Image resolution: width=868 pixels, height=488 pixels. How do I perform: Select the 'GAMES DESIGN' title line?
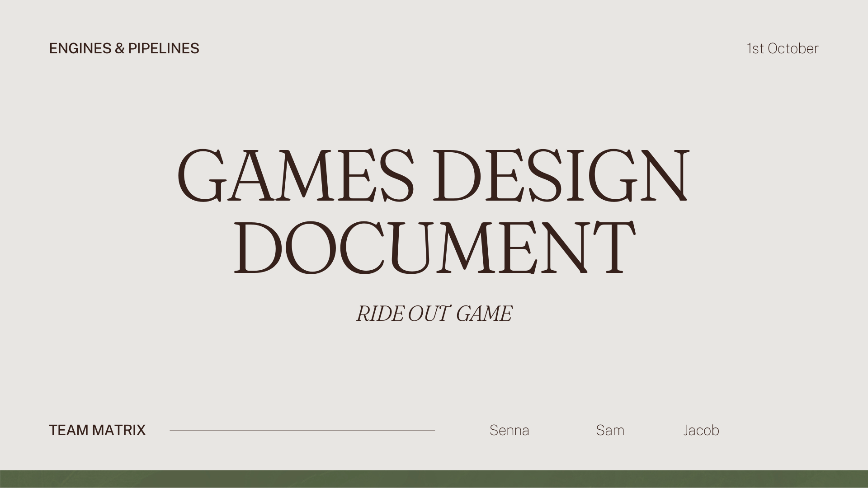[433, 175]
